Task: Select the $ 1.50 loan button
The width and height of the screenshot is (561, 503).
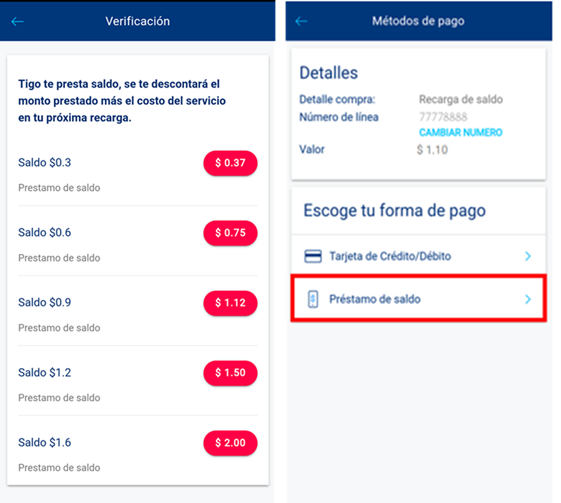Action: pyautogui.click(x=230, y=373)
